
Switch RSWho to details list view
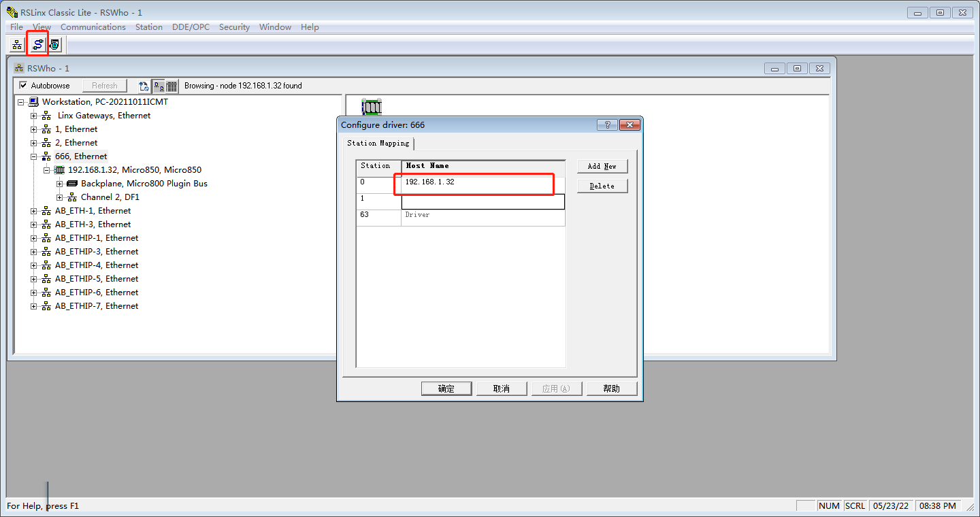[x=171, y=86]
